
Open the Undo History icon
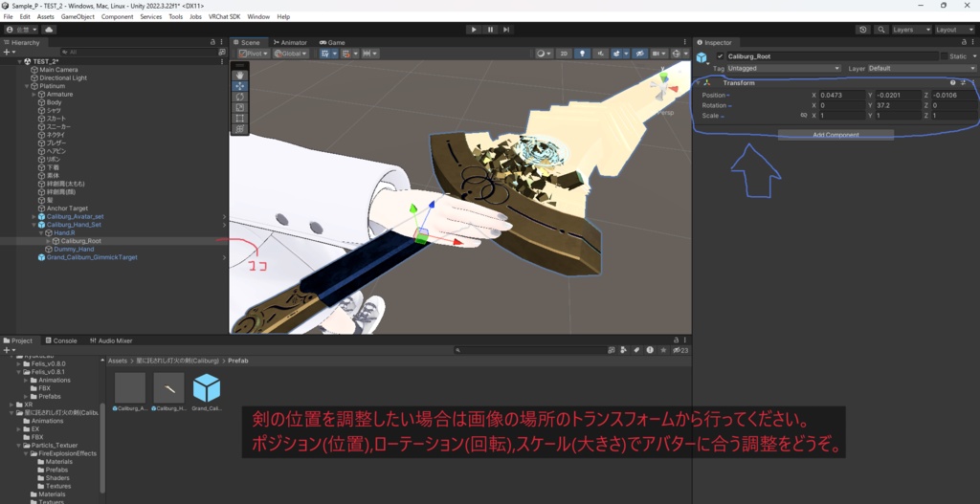tap(863, 30)
